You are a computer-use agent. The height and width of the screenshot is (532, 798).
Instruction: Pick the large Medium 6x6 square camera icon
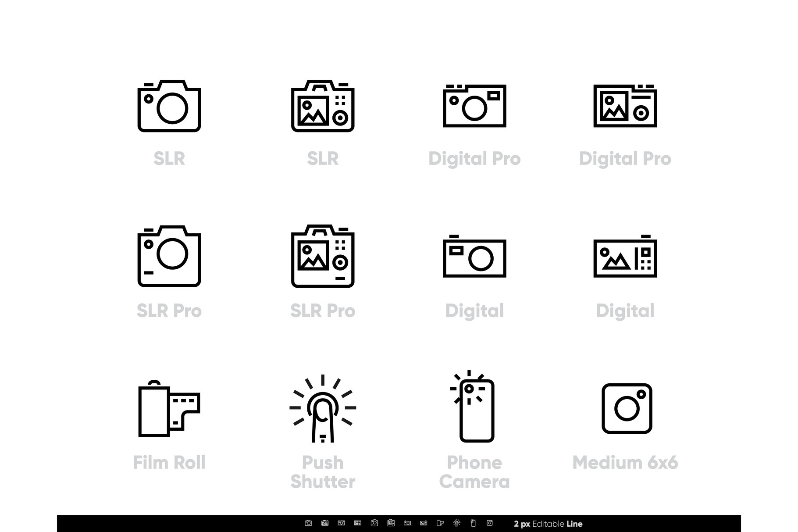(627, 408)
